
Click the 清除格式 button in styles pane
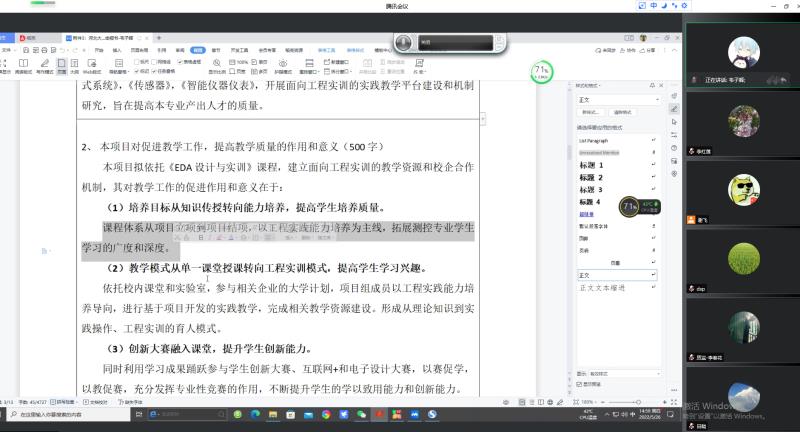tap(622, 113)
